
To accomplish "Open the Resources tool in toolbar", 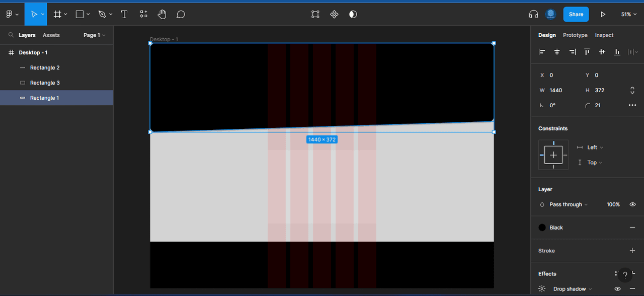I will tap(144, 14).
